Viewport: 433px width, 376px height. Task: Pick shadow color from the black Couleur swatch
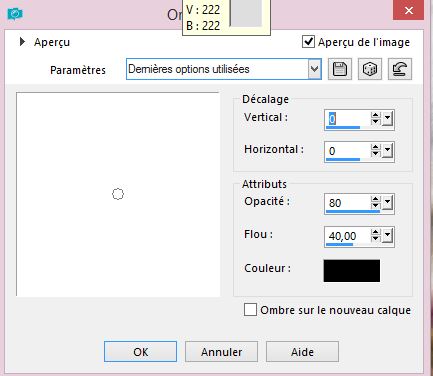pyautogui.click(x=352, y=271)
